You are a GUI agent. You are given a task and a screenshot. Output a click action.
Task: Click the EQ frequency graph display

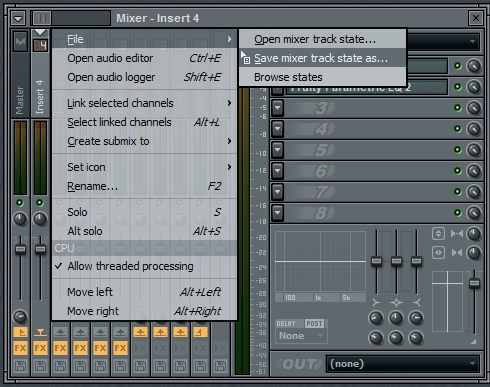[320, 261]
